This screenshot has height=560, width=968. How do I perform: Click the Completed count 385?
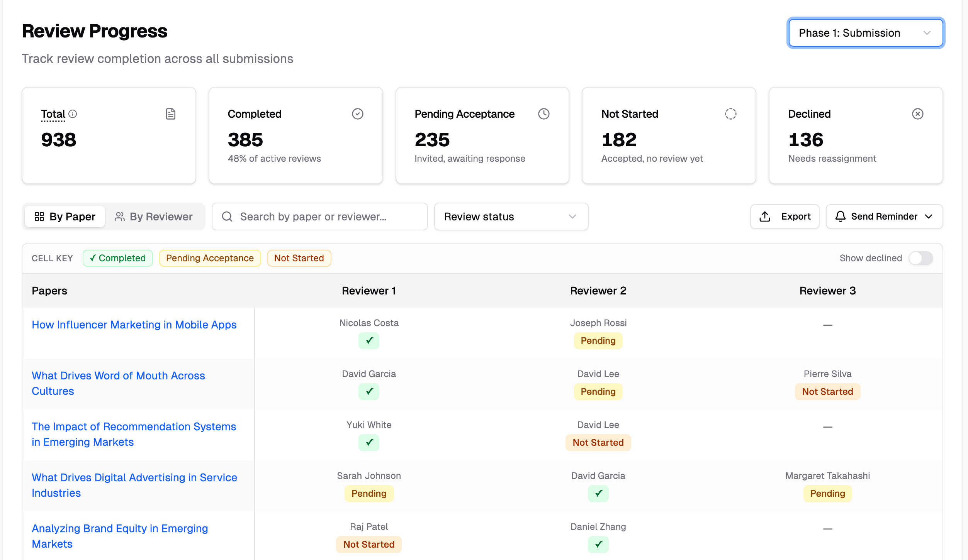point(245,140)
